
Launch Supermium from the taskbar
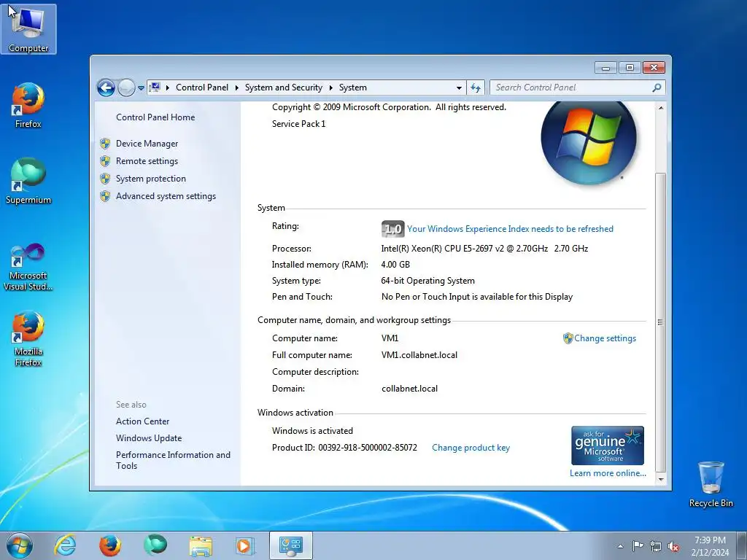[155, 545]
